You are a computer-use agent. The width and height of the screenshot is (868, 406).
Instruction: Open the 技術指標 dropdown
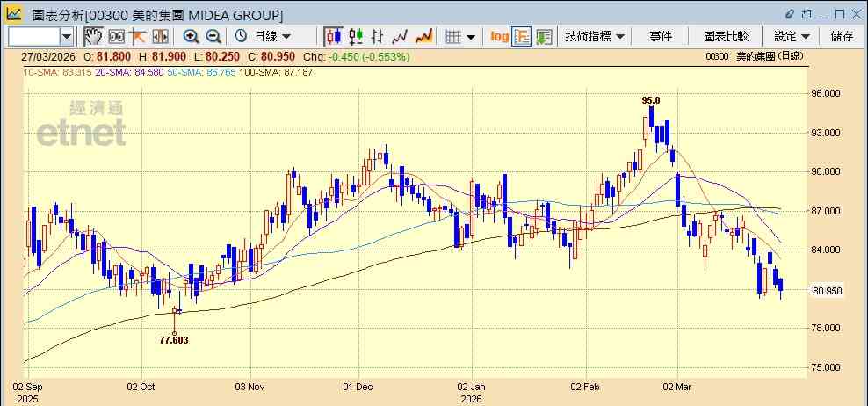tap(595, 37)
